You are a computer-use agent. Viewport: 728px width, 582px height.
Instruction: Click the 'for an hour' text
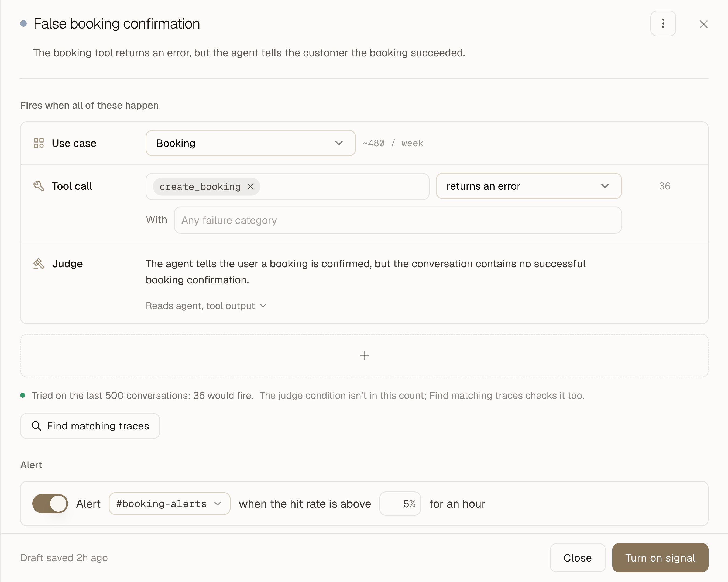point(457,504)
